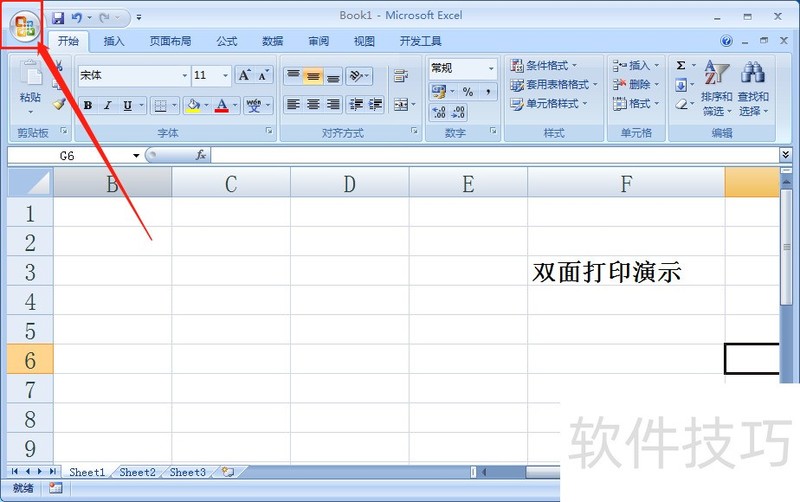Toggle middle vertical alignment

point(313,76)
